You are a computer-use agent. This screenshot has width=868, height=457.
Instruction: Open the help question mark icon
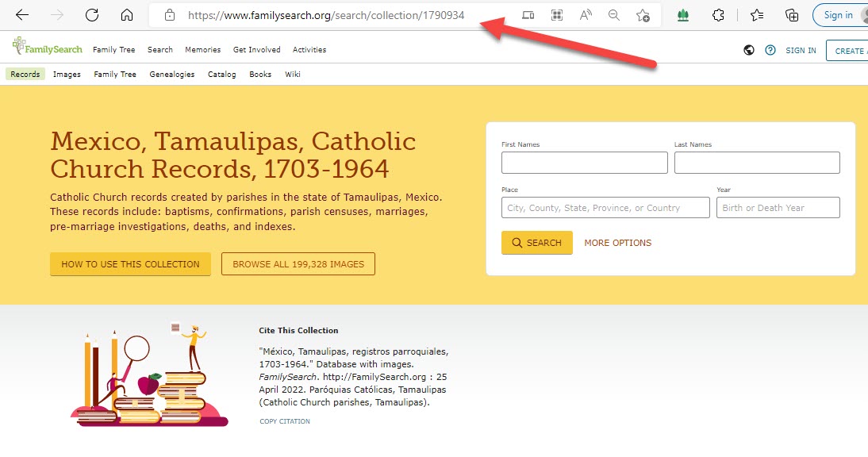(770, 50)
